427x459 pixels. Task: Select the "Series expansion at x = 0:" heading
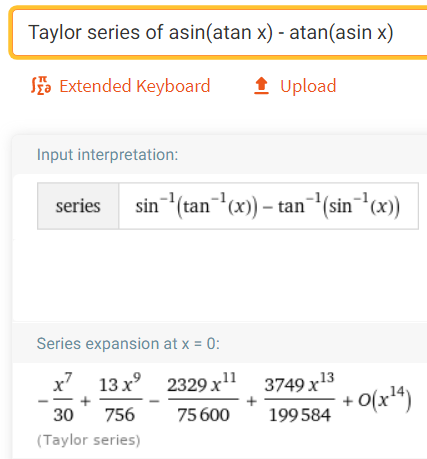128,344
